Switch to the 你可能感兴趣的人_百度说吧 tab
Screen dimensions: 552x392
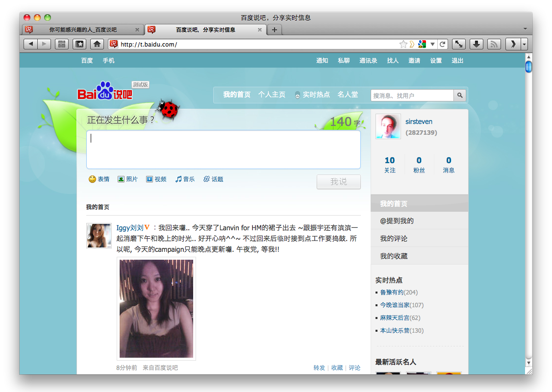pyautogui.click(x=83, y=30)
